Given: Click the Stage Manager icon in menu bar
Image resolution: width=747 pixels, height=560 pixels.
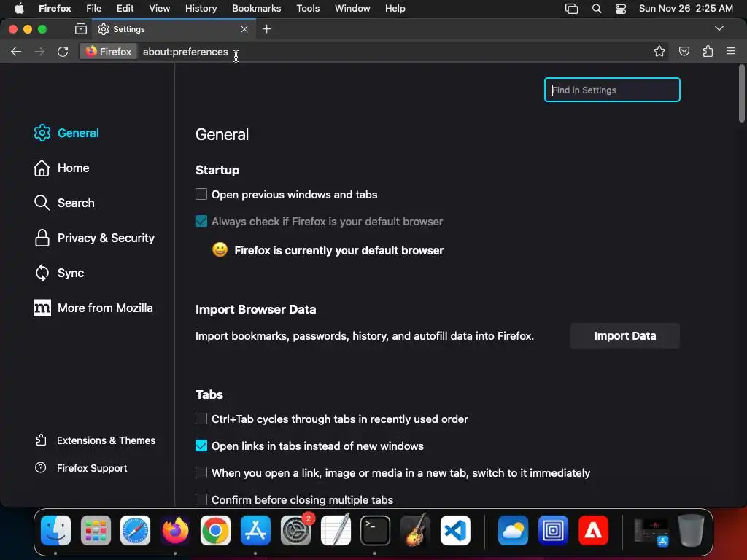Looking at the screenshot, I should click(x=571, y=8).
